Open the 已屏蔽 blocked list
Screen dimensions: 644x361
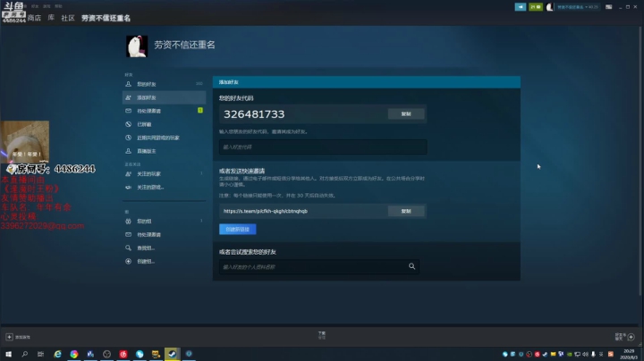pyautogui.click(x=164, y=124)
